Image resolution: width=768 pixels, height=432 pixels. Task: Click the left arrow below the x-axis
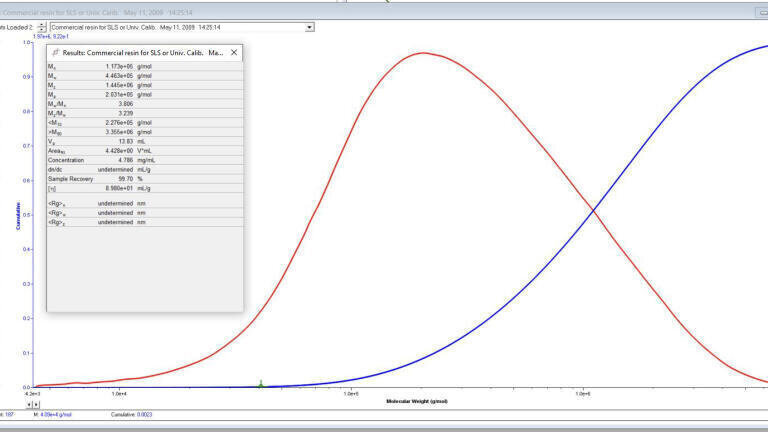[x=29, y=405]
